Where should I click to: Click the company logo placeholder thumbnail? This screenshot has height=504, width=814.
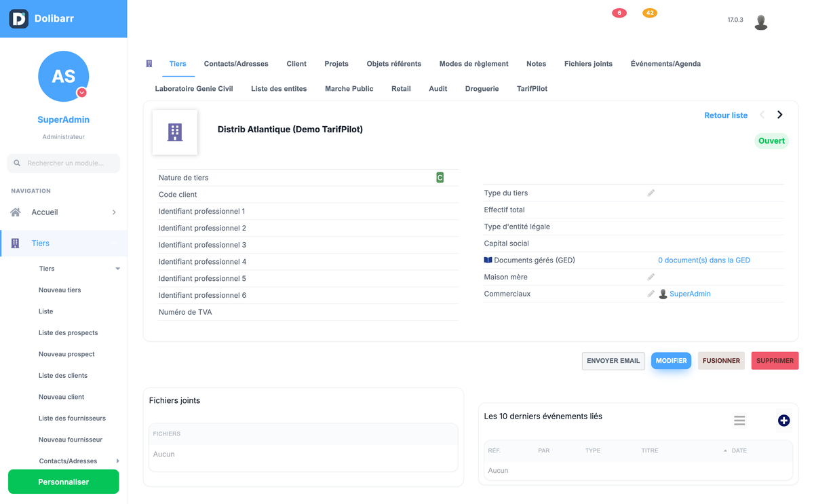[175, 132]
